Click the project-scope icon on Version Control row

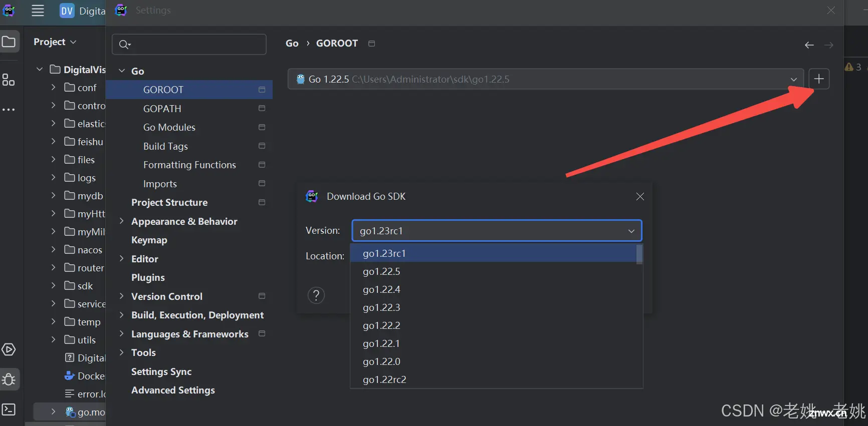(262, 296)
